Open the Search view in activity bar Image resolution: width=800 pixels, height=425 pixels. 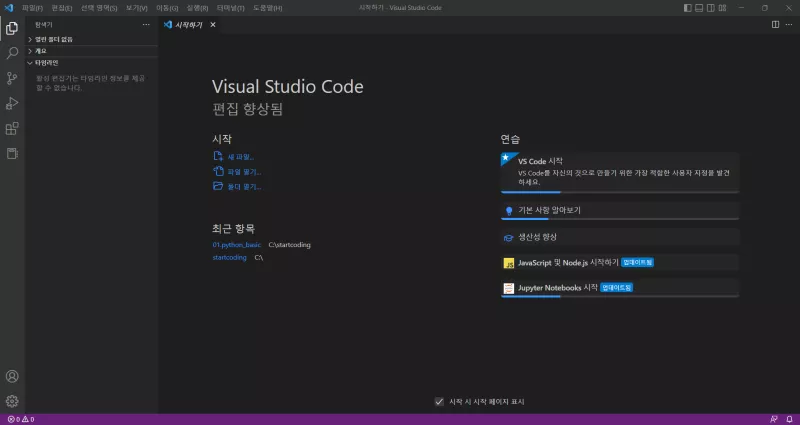point(12,53)
